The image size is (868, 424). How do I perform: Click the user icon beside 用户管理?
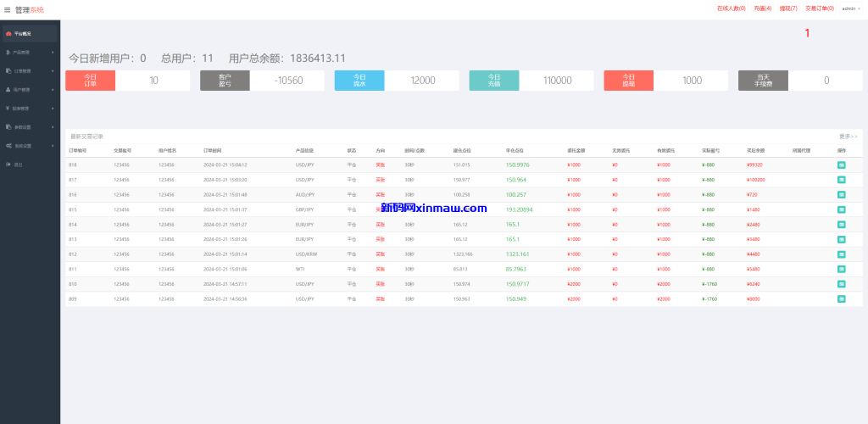[x=8, y=90]
